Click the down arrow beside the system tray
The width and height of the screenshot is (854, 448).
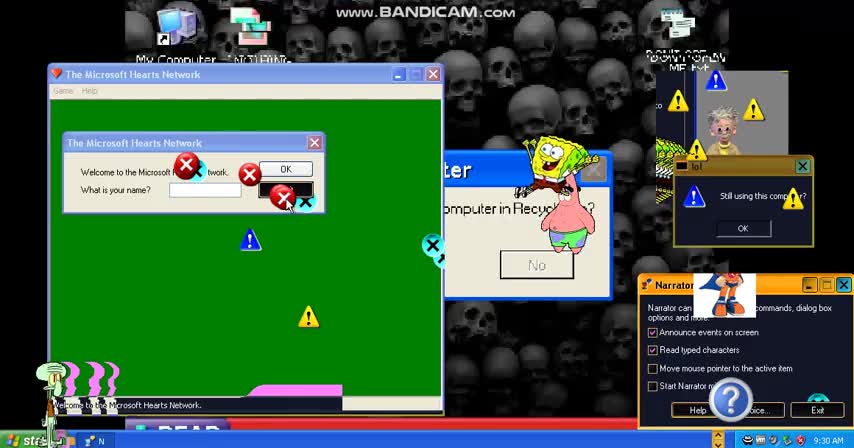[718, 444]
